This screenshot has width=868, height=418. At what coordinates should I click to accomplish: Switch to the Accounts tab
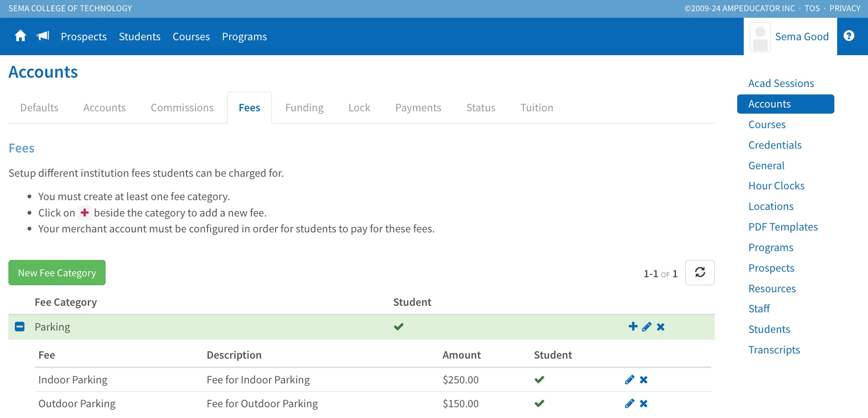pos(105,108)
